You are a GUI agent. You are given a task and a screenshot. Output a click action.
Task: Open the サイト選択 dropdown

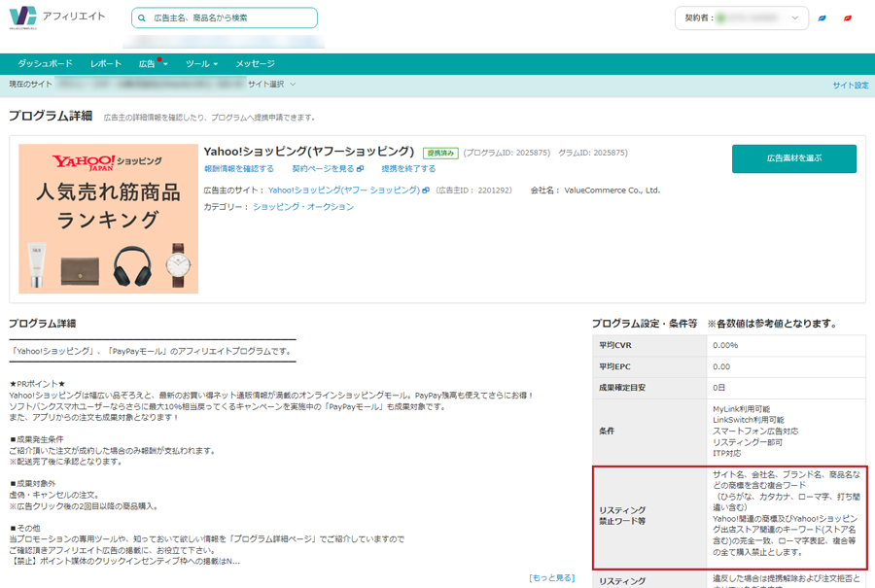point(272,85)
